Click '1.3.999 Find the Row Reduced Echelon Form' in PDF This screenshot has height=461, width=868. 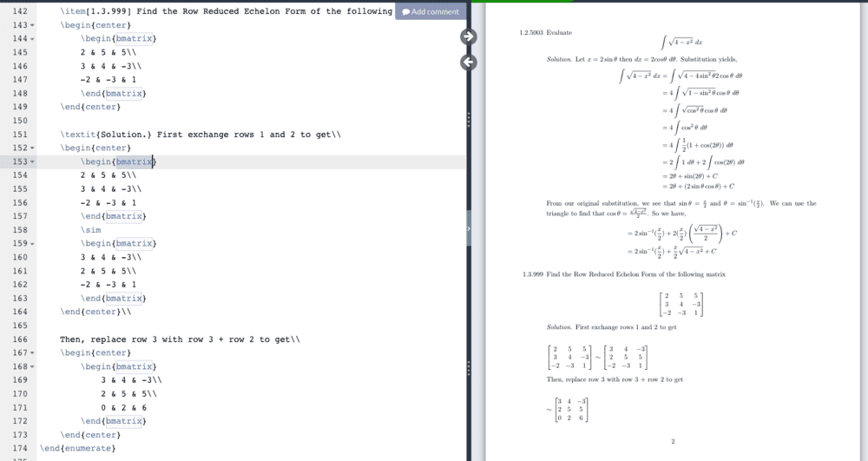click(624, 274)
